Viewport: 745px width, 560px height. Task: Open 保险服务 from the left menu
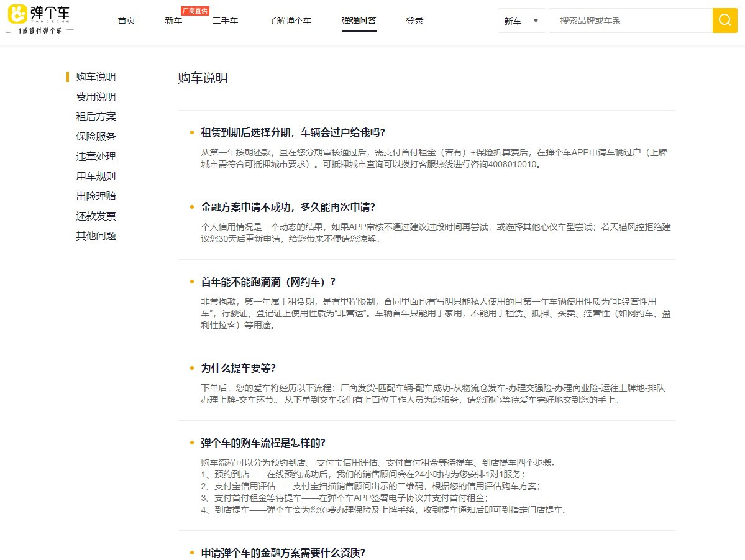coord(96,137)
